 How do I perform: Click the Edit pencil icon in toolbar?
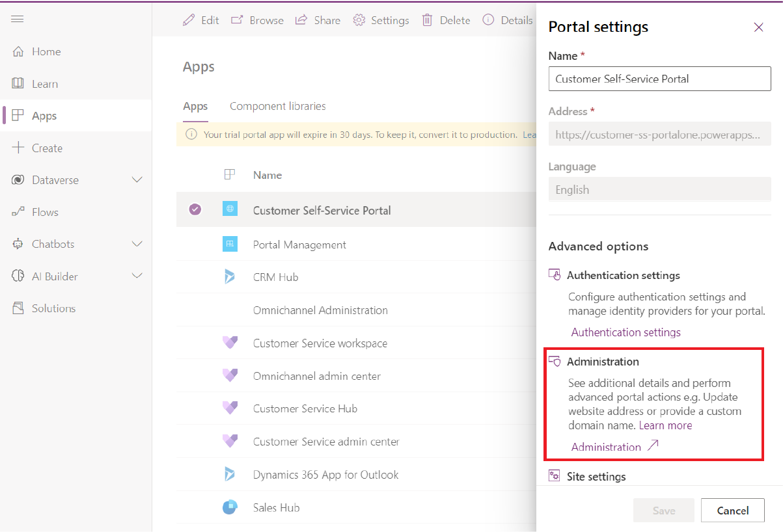pyautogui.click(x=189, y=20)
